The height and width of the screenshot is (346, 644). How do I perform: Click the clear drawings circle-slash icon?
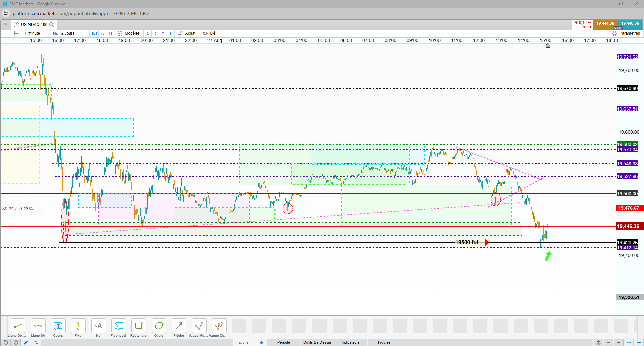[16, 342]
